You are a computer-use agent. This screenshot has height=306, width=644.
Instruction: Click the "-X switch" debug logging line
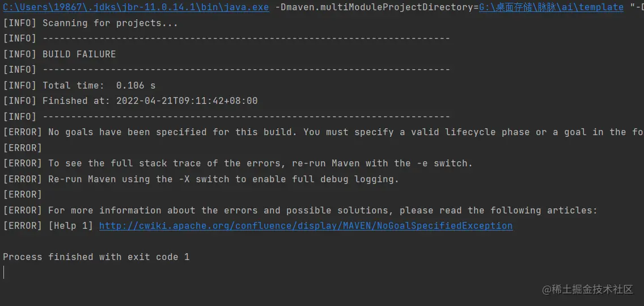201,179
